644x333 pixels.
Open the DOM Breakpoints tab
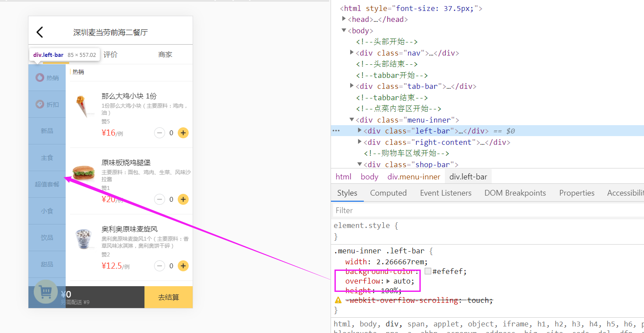[x=515, y=193]
